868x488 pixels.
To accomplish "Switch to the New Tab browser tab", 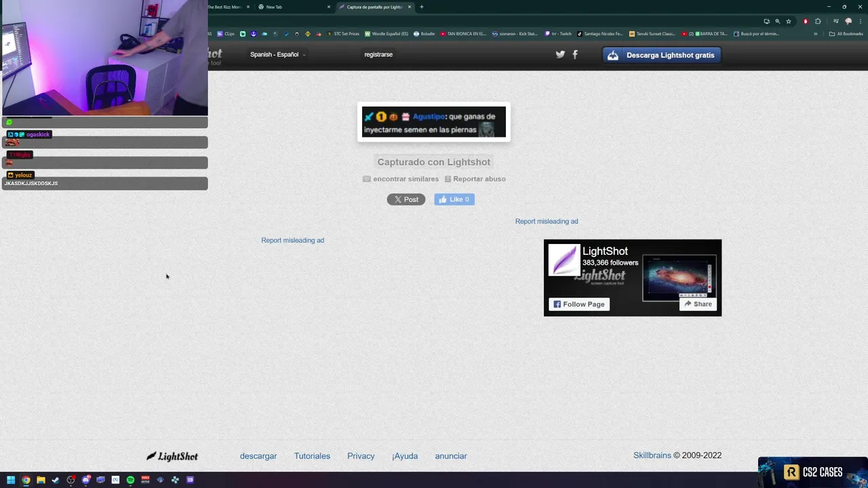I will [x=293, y=7].
